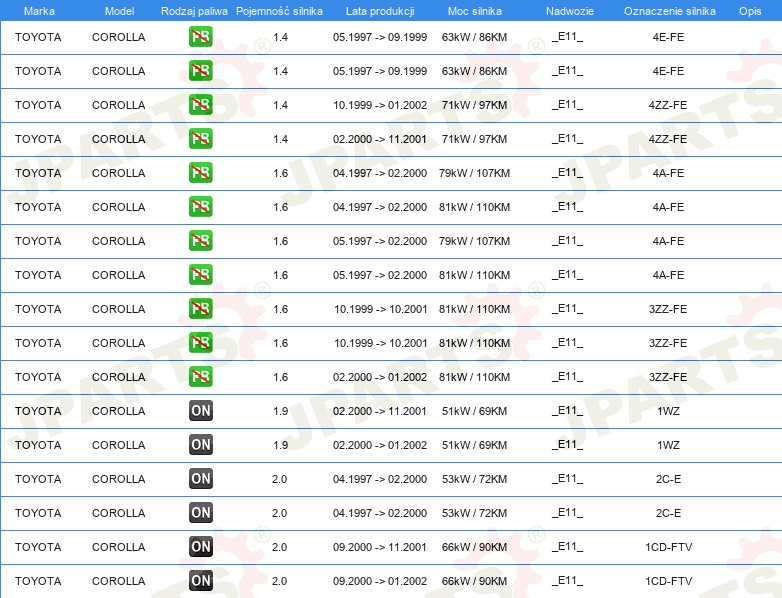
Task: Click 66kW / 90KM in row ending 01.2002
Action: pyautogui.click(x=474, y=581)
